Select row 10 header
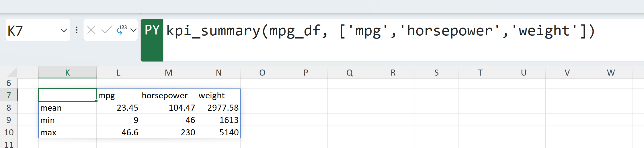Screen dimensions: 644x148 pos(9,132)
